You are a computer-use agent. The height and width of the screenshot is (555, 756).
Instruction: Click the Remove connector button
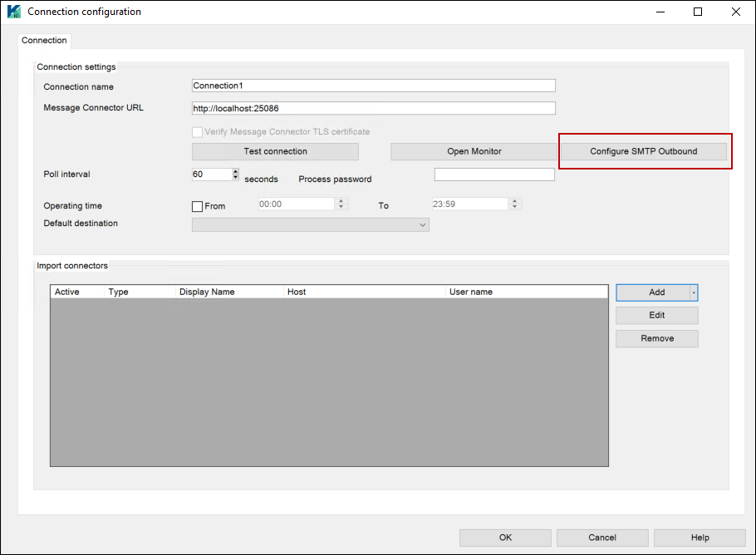656,339
